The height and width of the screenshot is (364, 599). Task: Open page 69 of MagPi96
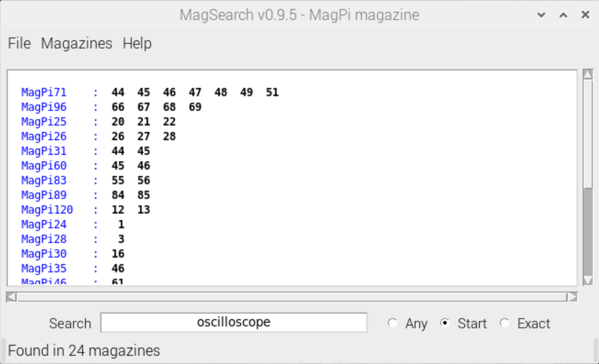pyautogui.click(x=195, y=107)
